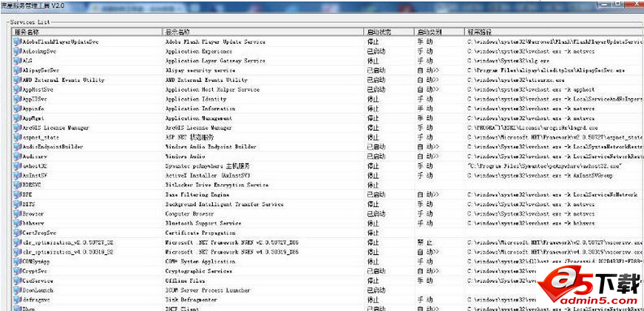The height and width of the screenshot is (311, 644).
Task: Click the AppHostSvc service icon
Action: [17, 89]
